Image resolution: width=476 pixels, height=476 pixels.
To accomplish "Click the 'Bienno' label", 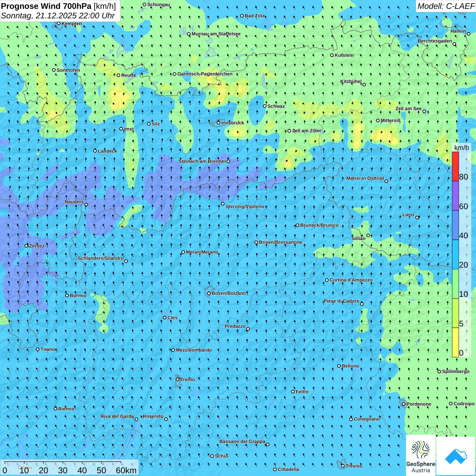I will (x=66, y=409).
